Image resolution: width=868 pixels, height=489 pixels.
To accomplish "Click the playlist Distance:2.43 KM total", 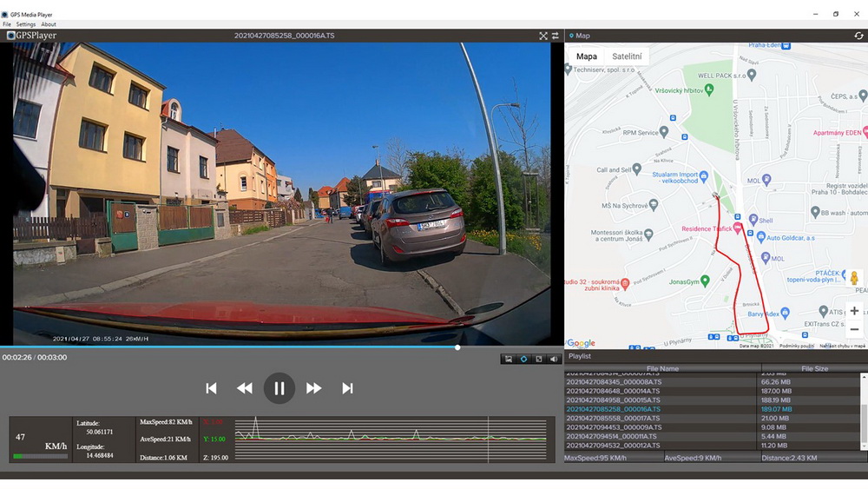I will pos(789,458).
